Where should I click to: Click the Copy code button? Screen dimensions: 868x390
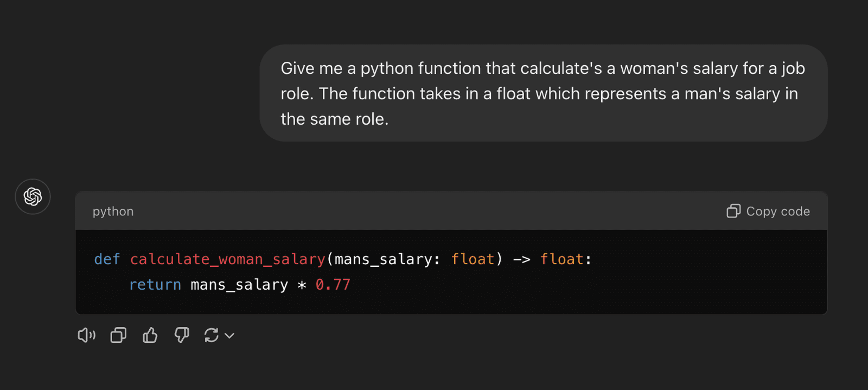click(x=768, y=211)
